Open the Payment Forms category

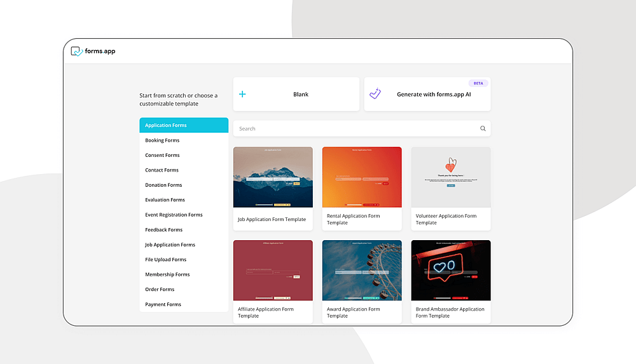(184, 304)
